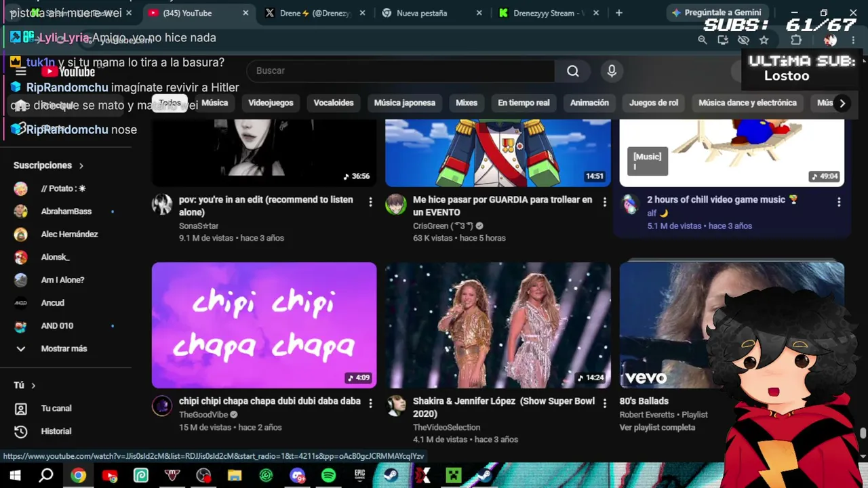Select the Juegos de rol filter chip
This screenshot has height=488, width=868.
[x=654, y=102]
